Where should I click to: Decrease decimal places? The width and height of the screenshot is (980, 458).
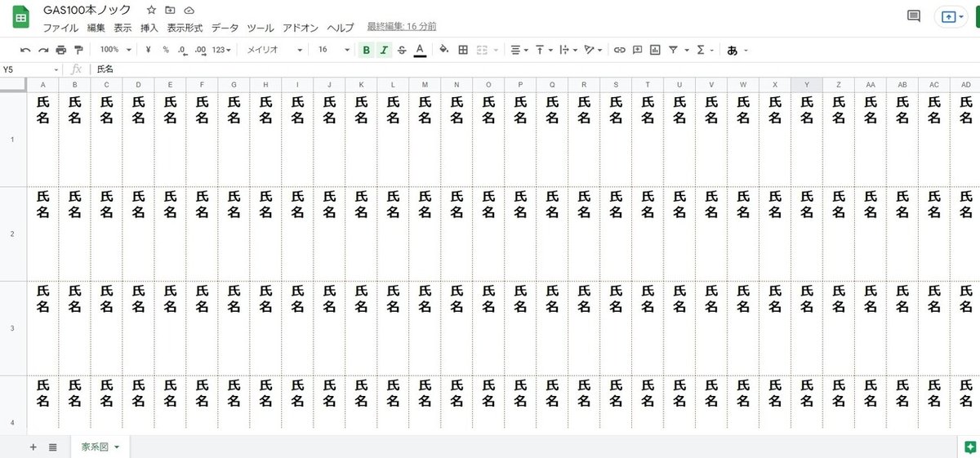(x=182, y=50)
